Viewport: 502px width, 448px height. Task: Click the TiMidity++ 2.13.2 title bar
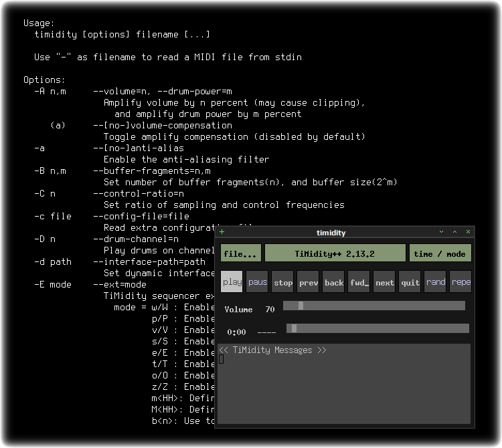[335, 253]
